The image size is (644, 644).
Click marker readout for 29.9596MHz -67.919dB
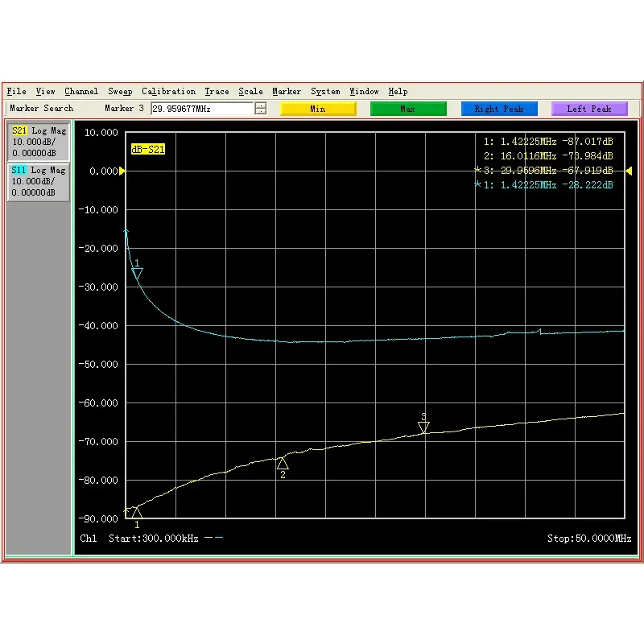[x=547, y=171]
